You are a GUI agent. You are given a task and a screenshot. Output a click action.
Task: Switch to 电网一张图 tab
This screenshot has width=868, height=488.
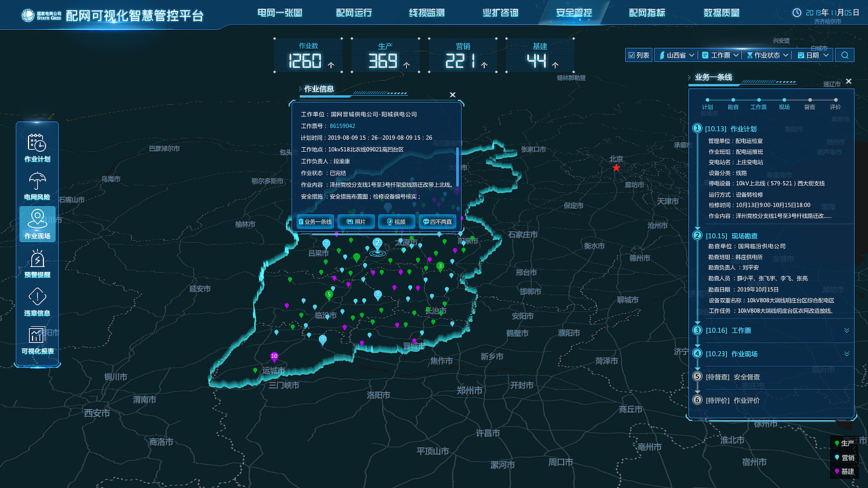click(280, 13)
